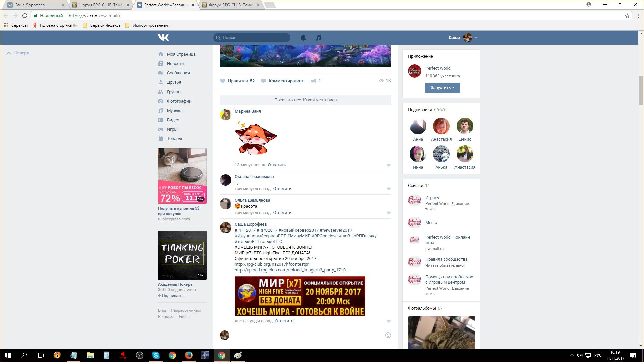
Task: Open rpg-club.org/ns2017hfcontestpr1 link
Action: tap(273, 264)
